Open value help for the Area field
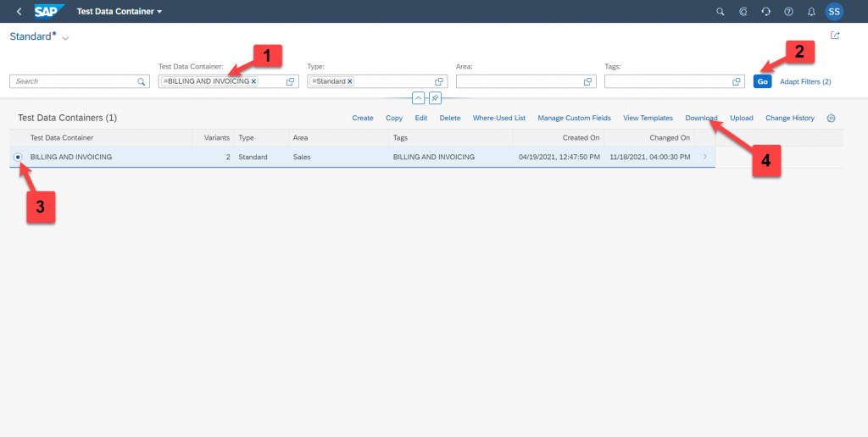The width and height of the screenshot is (868, 437). 588,81
